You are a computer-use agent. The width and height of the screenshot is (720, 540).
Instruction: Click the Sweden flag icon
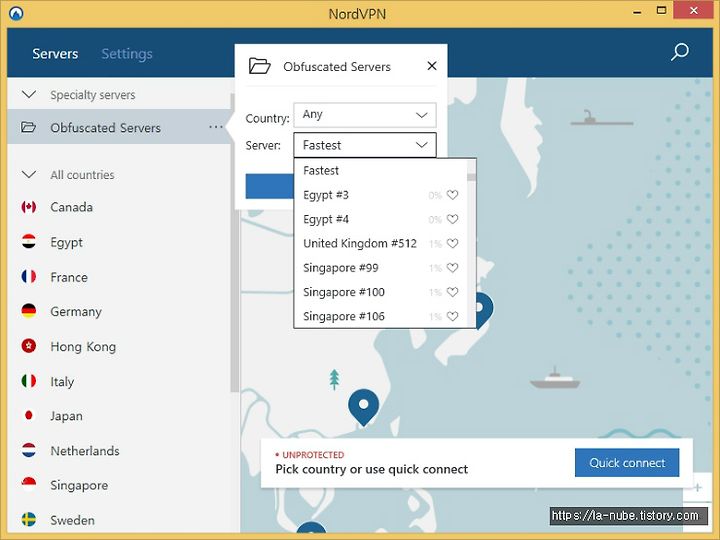tap(29, 519)
